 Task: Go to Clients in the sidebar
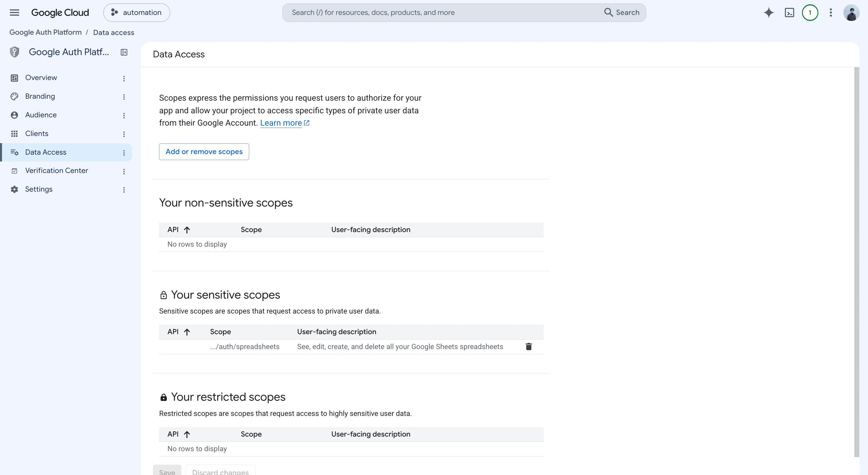point(37,134)
